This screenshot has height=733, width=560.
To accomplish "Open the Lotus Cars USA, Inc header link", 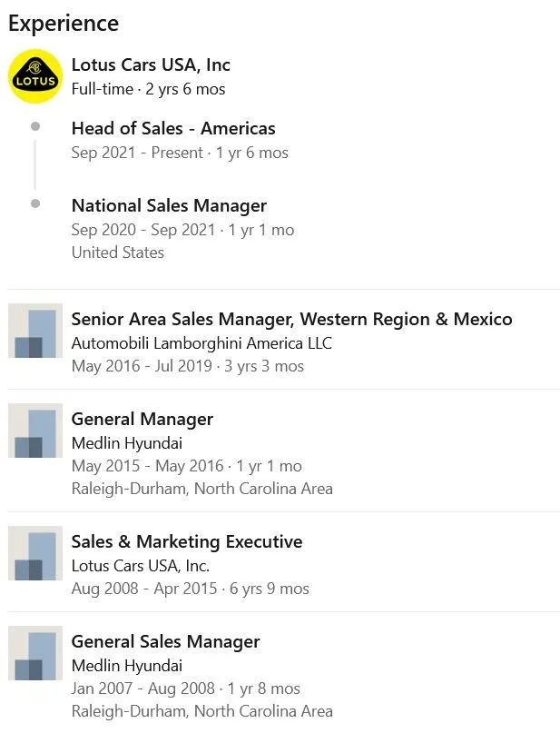I will click(151, 64).
